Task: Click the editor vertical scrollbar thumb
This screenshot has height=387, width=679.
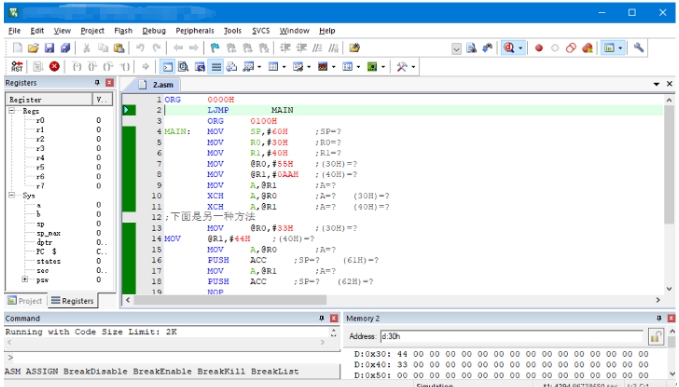Action: coord(669,164)
